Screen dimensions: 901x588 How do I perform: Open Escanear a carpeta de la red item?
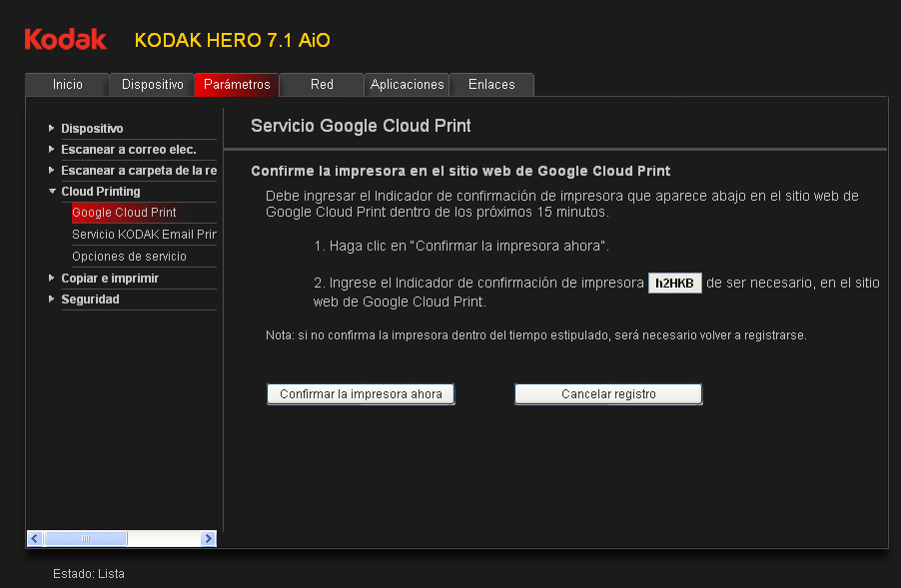139,171
